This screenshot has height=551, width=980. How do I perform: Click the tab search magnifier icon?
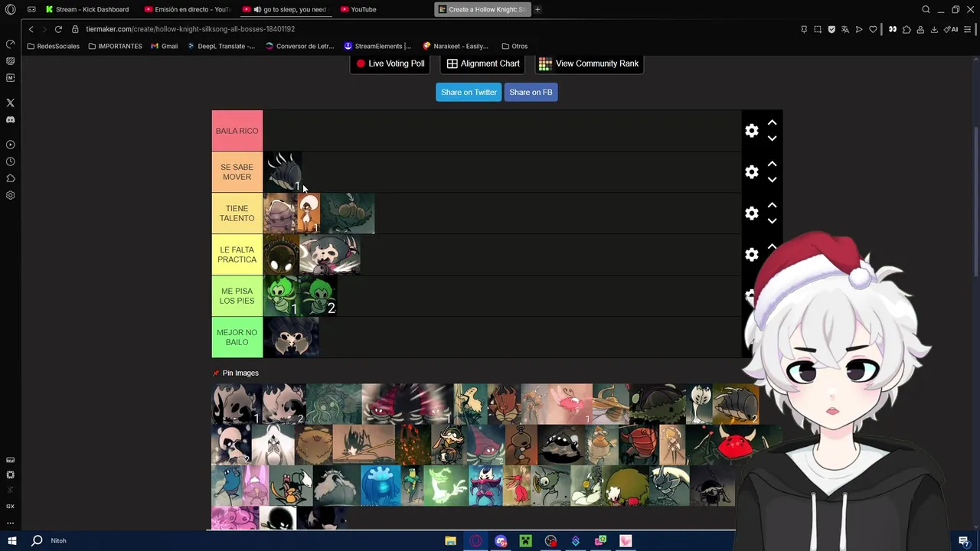(x=926, y=9)
